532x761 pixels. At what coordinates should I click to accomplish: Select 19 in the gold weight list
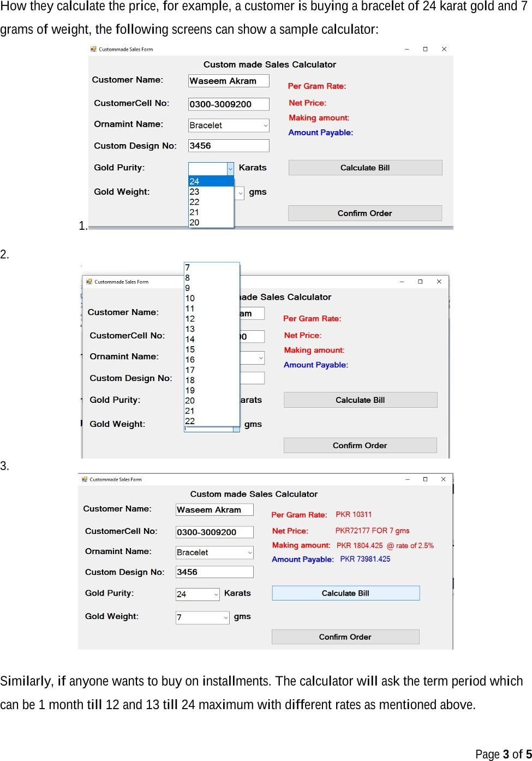point(212,390)
